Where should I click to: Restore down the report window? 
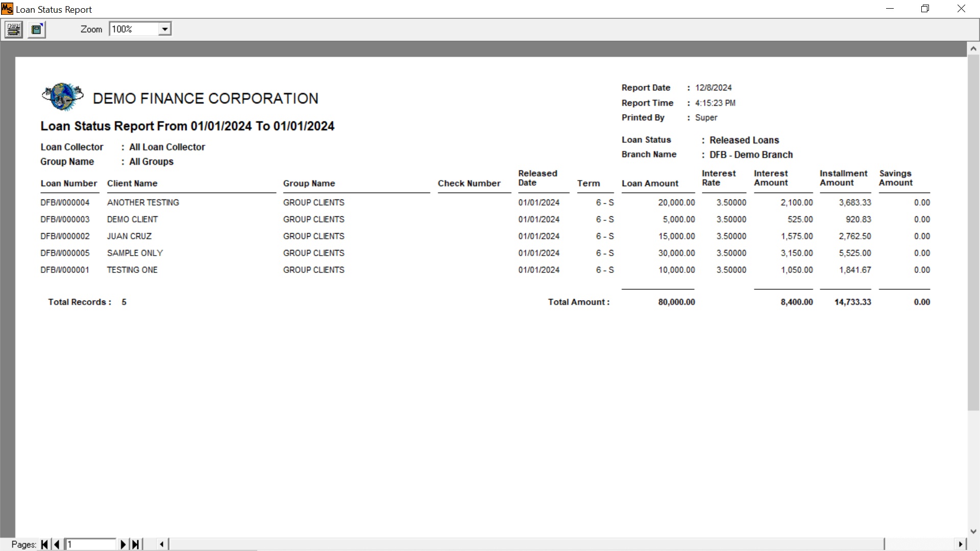click(925, 9)
